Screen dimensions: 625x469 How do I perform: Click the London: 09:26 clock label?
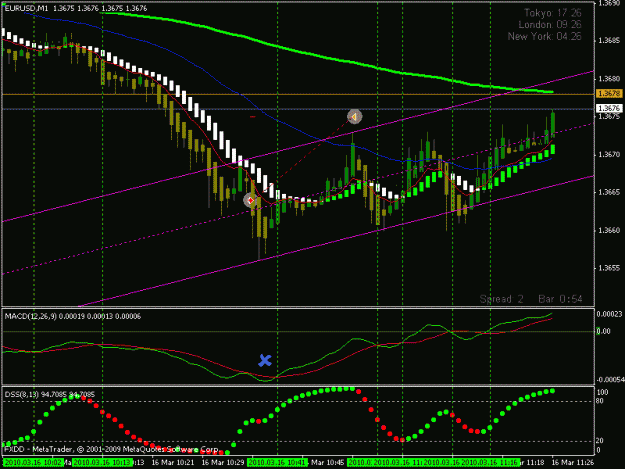coord(550,25)
